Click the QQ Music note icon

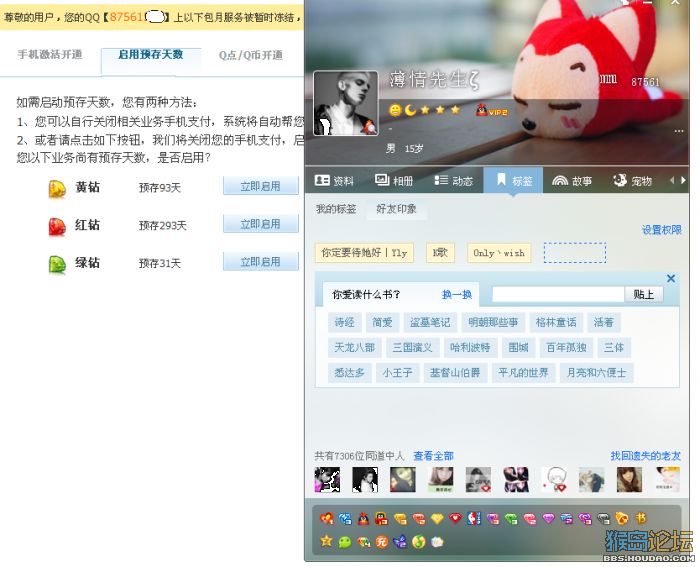click(x=419, y=542)
